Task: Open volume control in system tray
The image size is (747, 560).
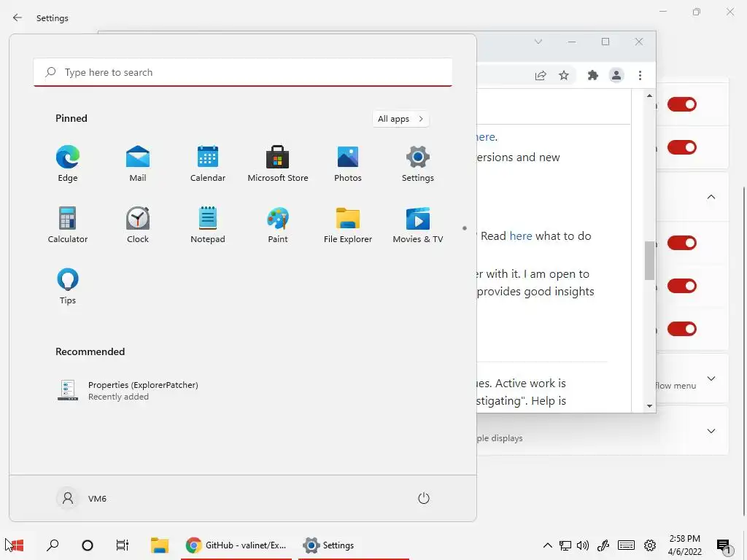Action: (x=583, y=545)
